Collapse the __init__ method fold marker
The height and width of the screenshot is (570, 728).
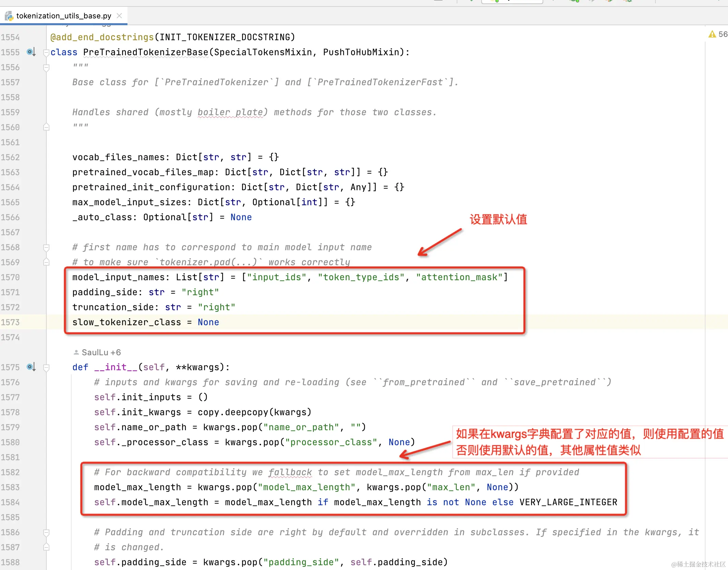point(46,367)
